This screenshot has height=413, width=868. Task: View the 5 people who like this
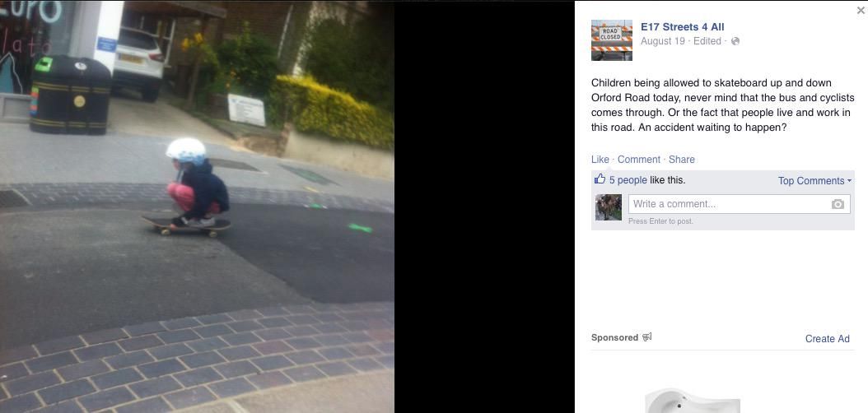(x=628, y=180)
